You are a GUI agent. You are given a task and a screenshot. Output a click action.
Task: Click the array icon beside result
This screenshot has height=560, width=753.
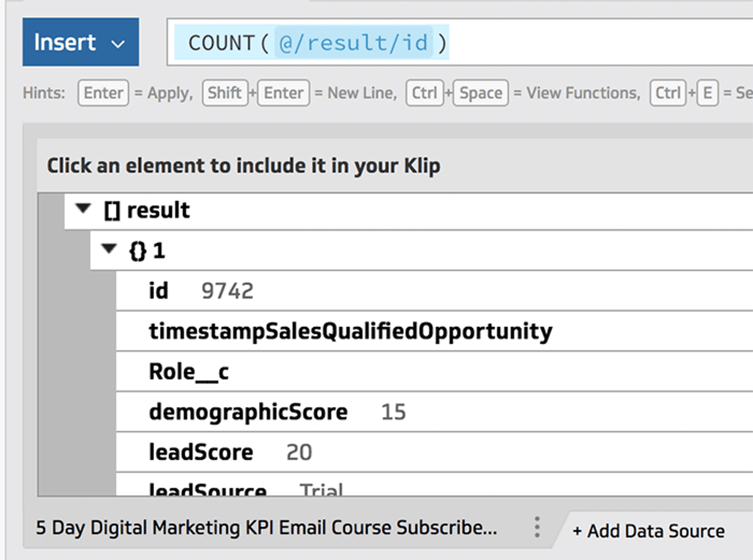coord(112,209)
